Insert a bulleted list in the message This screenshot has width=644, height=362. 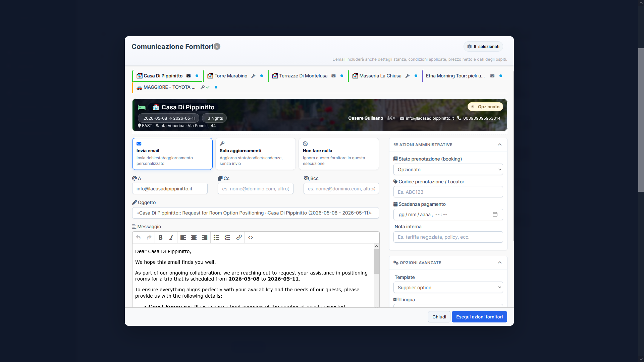click(x=216, y=237)
